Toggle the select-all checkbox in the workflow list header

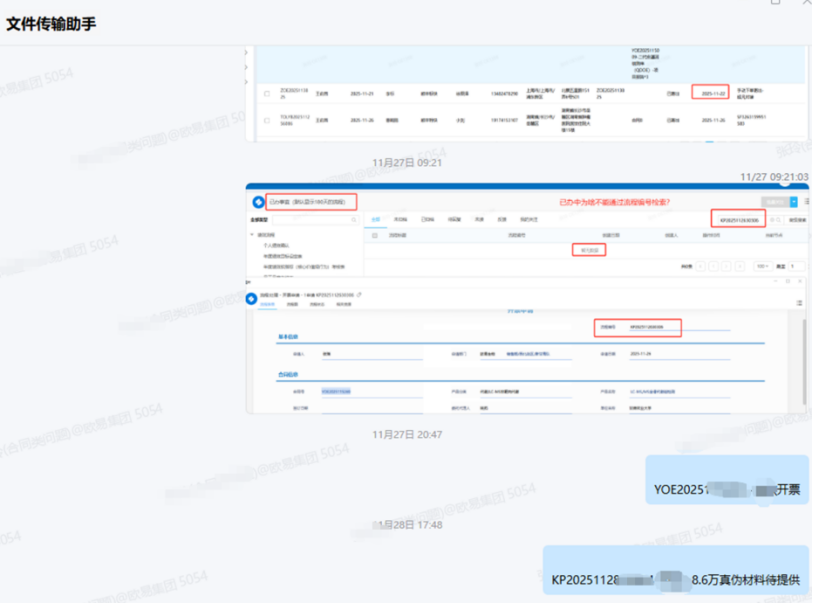click(x=374, y=236)
